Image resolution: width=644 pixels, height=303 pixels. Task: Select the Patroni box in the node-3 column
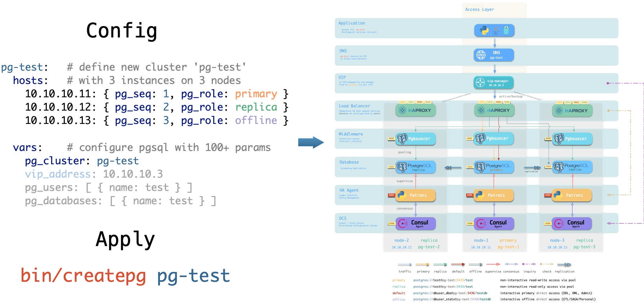(572, 195)
